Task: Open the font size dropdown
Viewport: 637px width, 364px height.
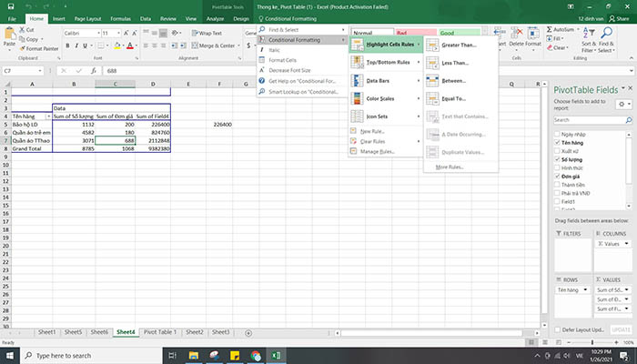Action: click(118, 33)
